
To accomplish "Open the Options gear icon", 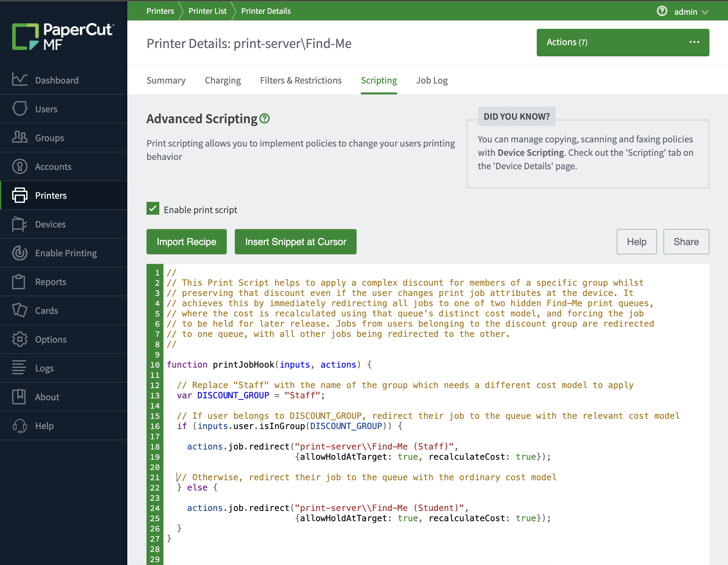I will click(x=20, y=339).
